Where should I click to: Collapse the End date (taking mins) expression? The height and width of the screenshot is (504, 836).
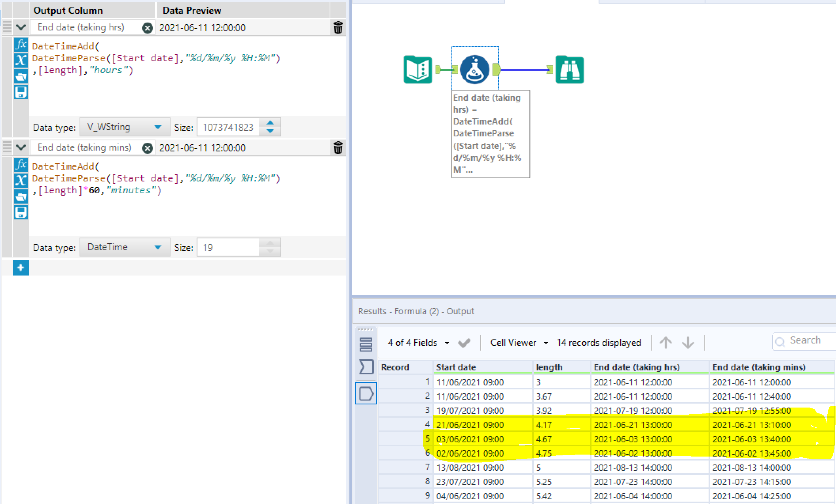tap(21, 148)
